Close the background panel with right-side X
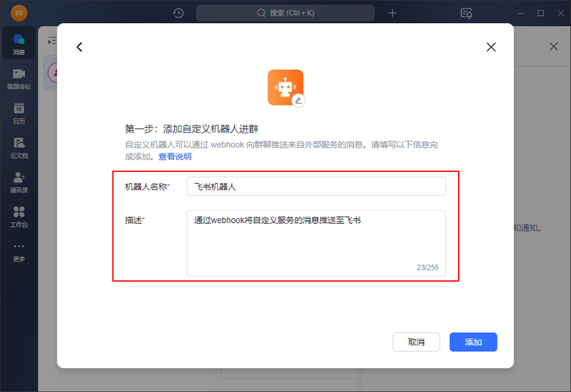Screen dimensions: 571x392 pos(553,46)
